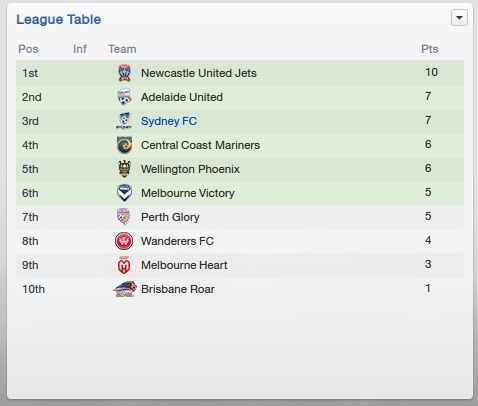
Task: Select the Melbourne Victory team name
Action: coord(188,193)
